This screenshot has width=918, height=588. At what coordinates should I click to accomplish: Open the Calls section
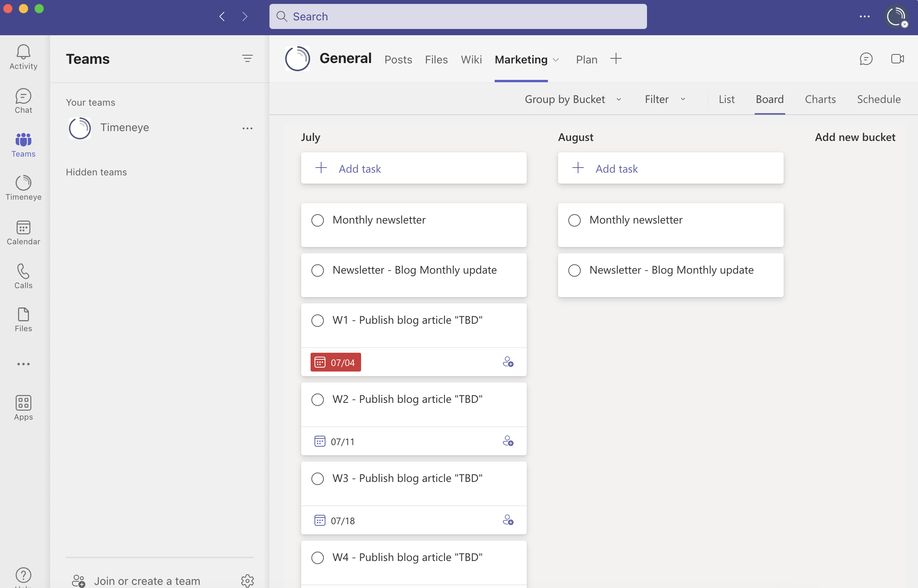point(23,276)
